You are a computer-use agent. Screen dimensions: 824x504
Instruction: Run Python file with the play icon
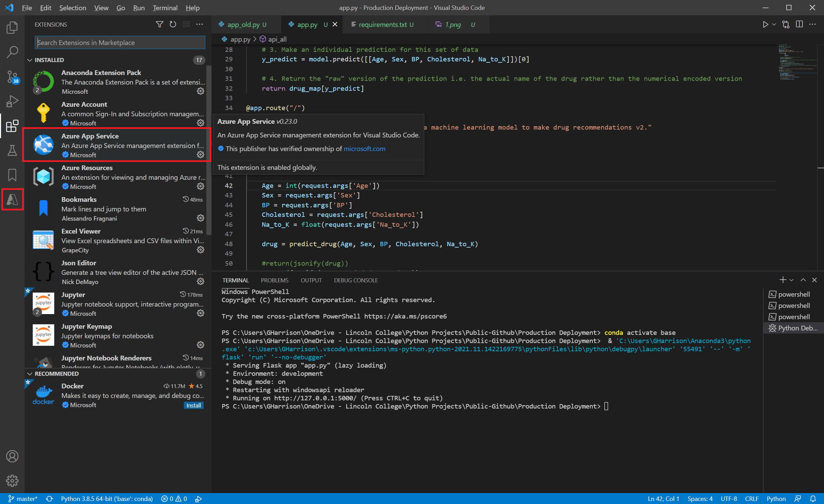coord(765,25)
